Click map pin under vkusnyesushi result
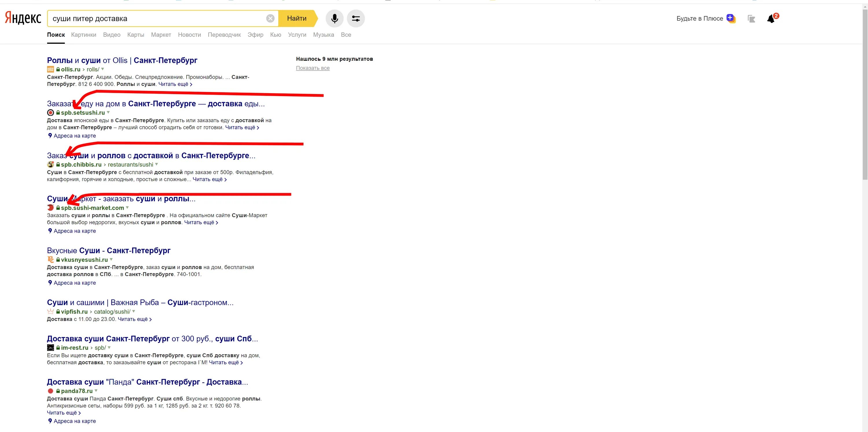 point(50,283)
